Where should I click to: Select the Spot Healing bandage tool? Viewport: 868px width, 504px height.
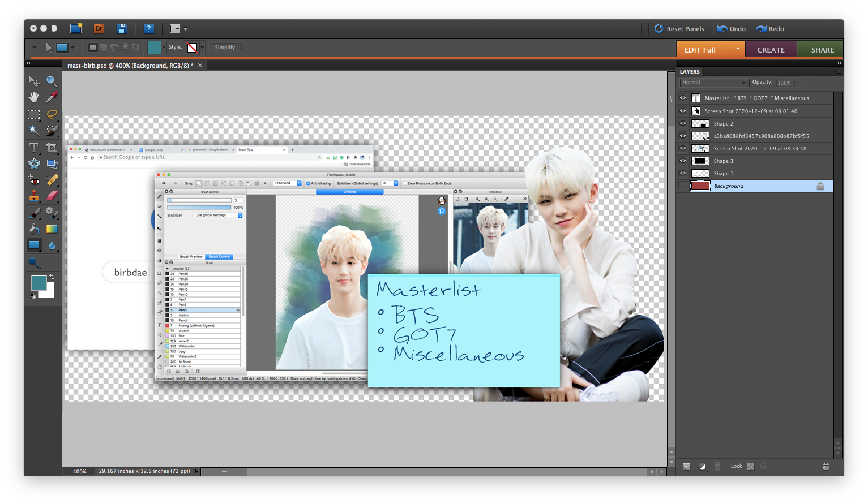tap(52, 180)
